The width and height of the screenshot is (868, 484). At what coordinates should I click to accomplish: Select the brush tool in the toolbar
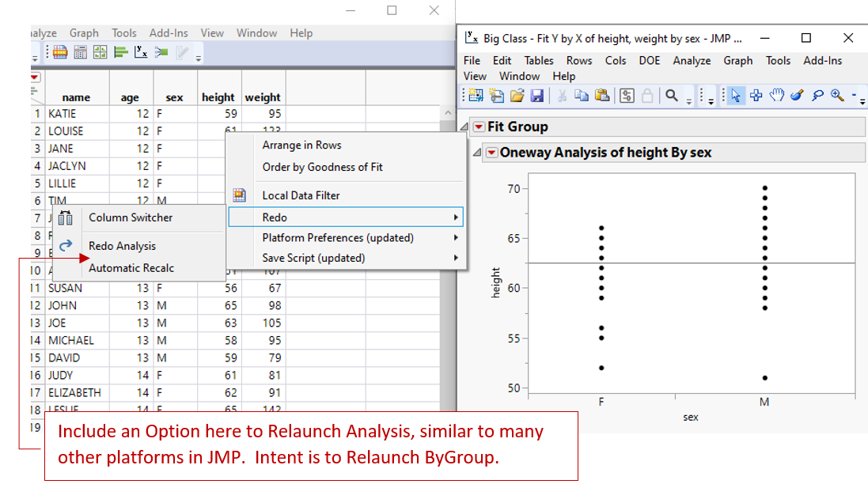coord(796,95)
